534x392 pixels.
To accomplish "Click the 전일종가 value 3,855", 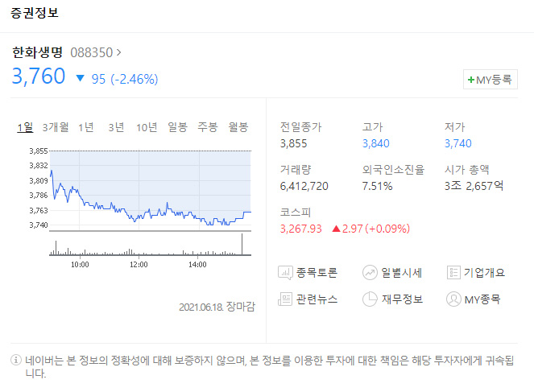I will coord(293,143).
